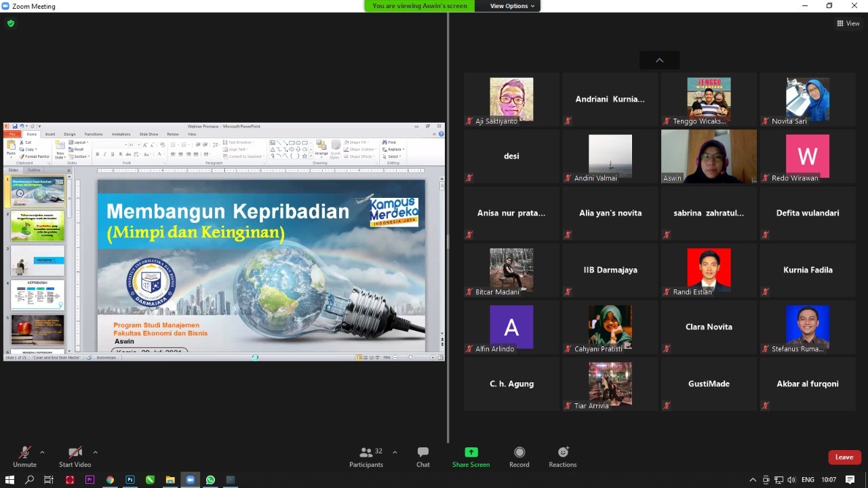Toggle Underline formatting in PowerPoint
868x488 pixels.
pos(111,155)
